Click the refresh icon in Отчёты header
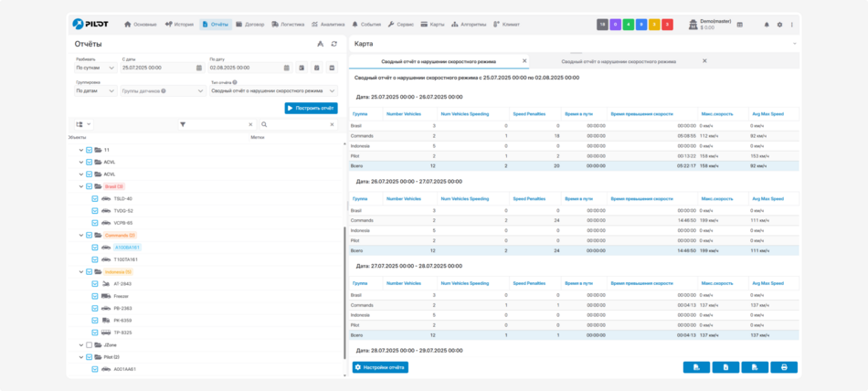The height and width of the screenshot is (391, 868). click(333, 44)
